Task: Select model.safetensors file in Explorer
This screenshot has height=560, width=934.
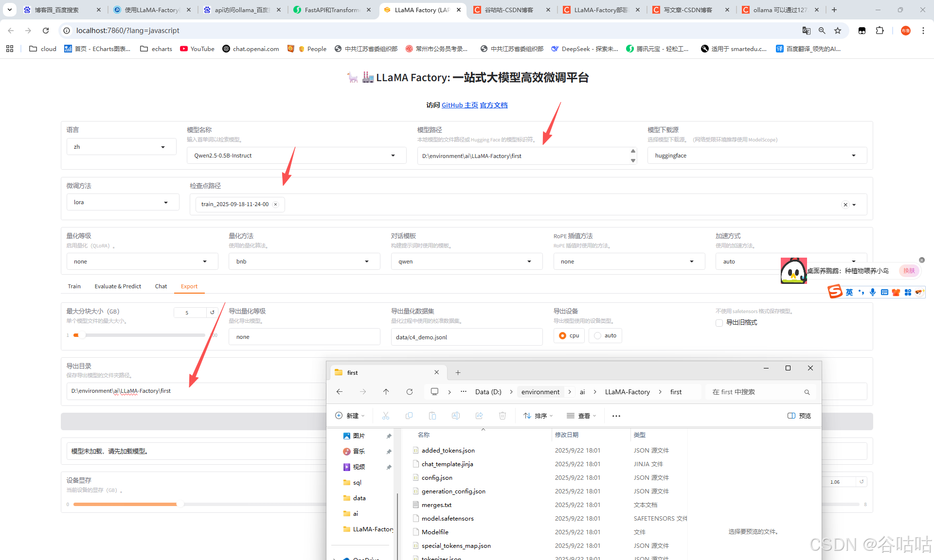Action: coord(448,519)
